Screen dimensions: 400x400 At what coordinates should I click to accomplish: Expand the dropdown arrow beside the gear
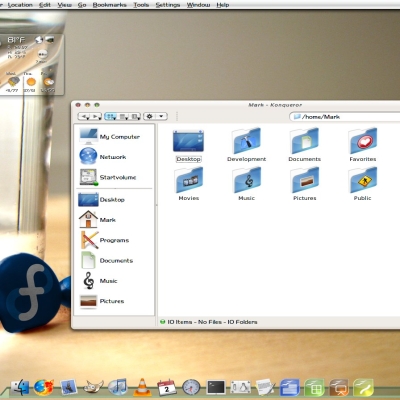[161, 116]
